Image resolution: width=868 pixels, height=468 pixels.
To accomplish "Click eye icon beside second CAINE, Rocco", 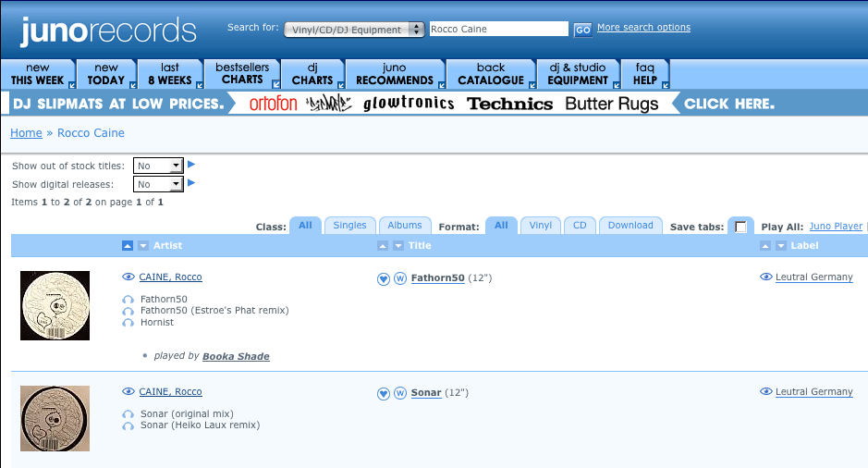I will tap(128, 392).
